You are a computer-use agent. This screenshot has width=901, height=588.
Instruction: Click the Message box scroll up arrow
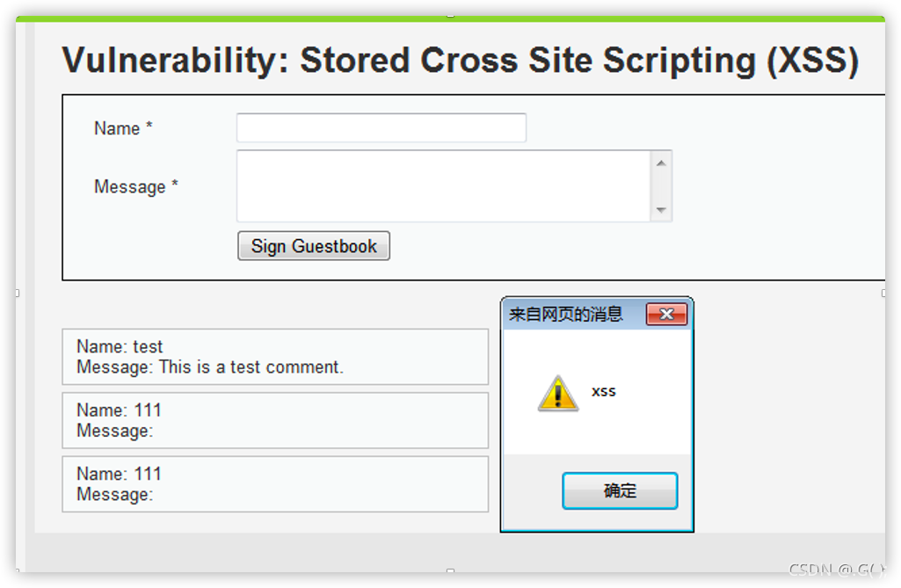click(x=661, y=163)
